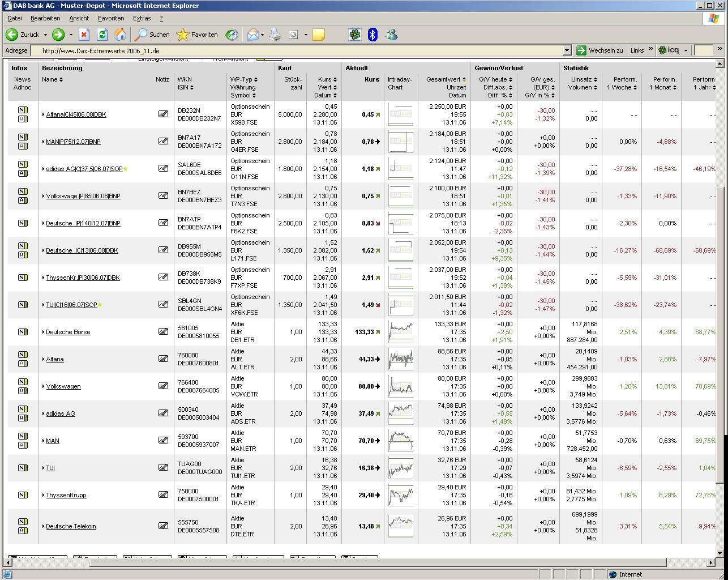Image resolution: width=728 pixels, height=580 pixels.
Task: Open the Messenger people icon
Action: pyautogui.click(x=391, y=35)
